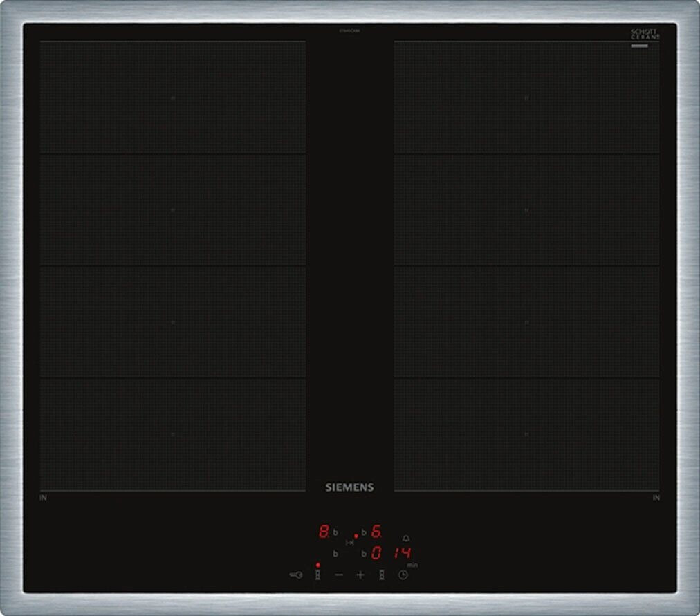Touch the bottom-left cooking zone segment

point(172,434)
